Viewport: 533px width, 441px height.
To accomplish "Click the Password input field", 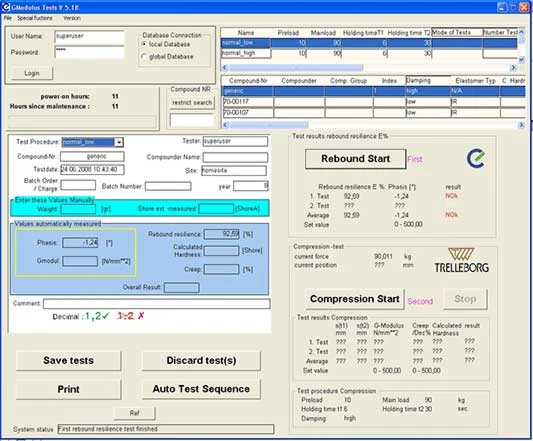I will pos(89,52).
